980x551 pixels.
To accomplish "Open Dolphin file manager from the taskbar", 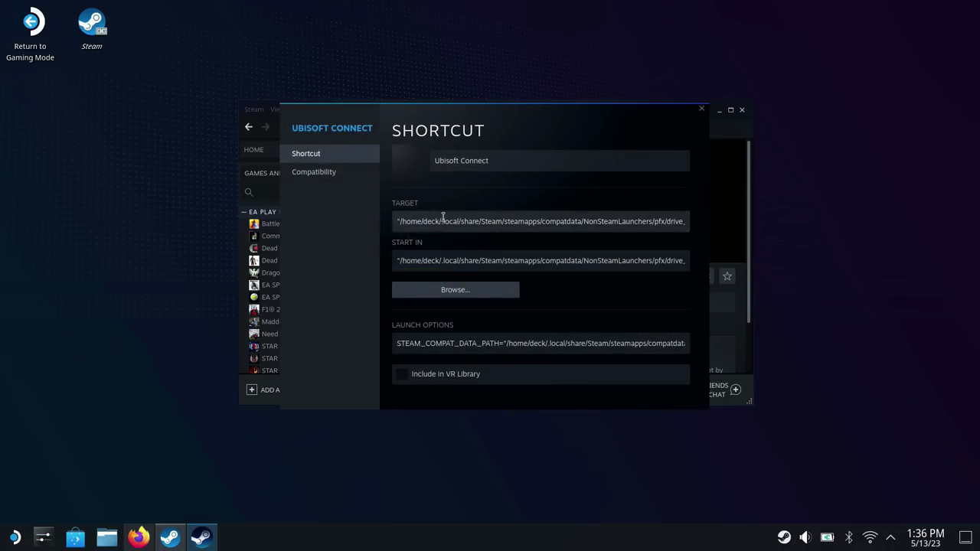I will click(106, 537).
